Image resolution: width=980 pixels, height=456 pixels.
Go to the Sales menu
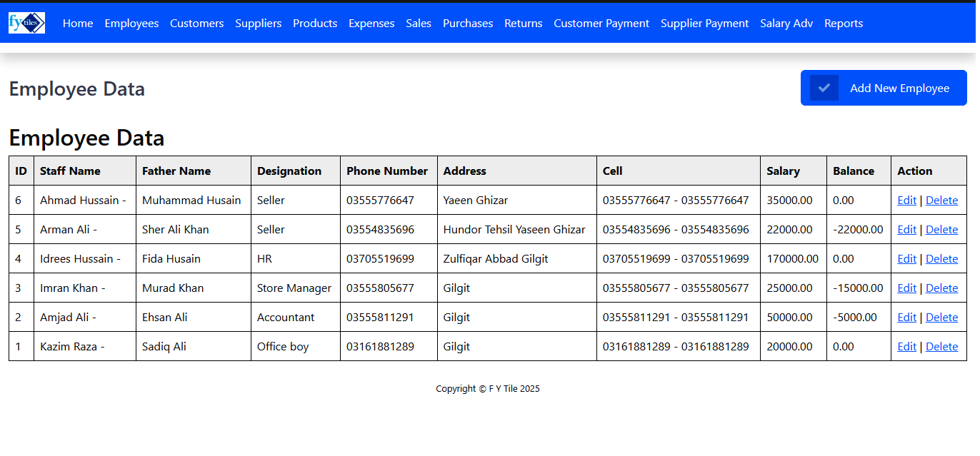[418, 24]
